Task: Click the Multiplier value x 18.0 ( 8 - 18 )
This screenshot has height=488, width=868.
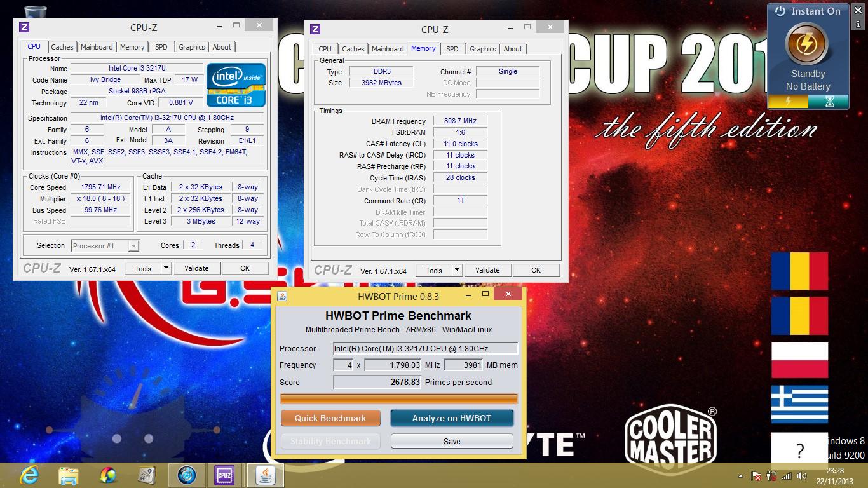Action: pos(100,199)
